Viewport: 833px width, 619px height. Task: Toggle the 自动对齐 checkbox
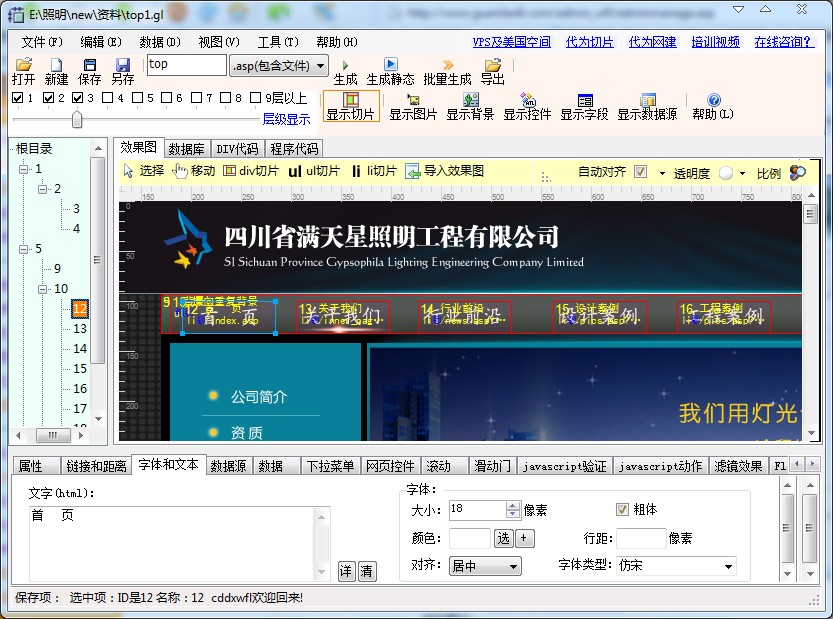pos(641,172)
